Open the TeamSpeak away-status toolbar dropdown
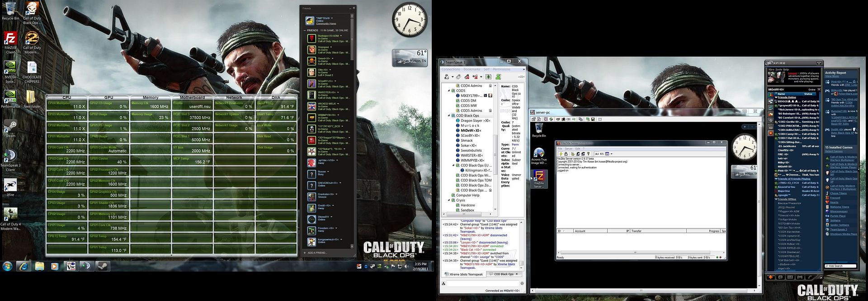 coord(453,76)
